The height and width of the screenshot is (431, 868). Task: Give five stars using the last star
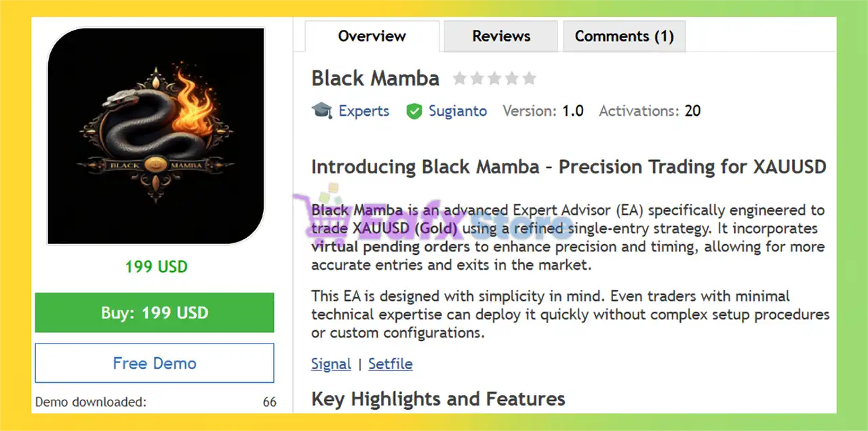pyautogui.click(x=529, y=79)
